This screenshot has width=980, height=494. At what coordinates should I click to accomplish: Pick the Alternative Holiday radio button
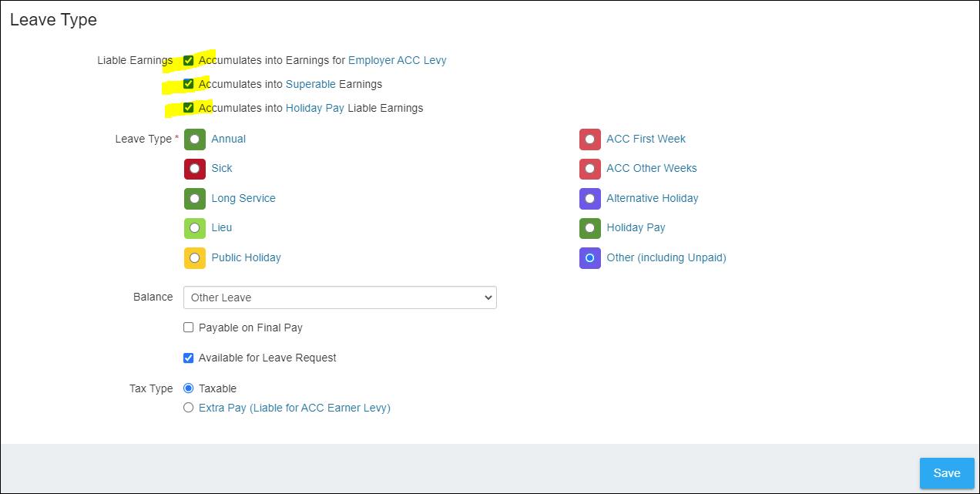pyautogui.click(x=590, y=199)
